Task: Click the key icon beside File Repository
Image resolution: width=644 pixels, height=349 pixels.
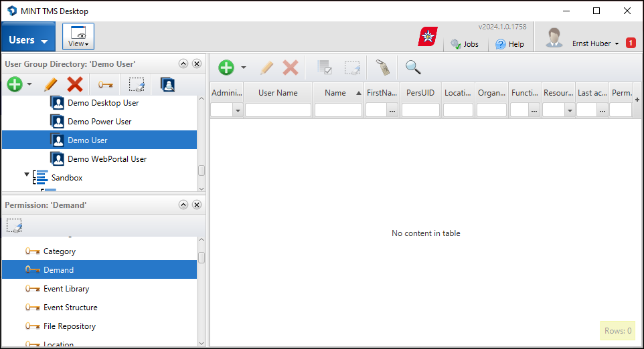Action: 32,326
